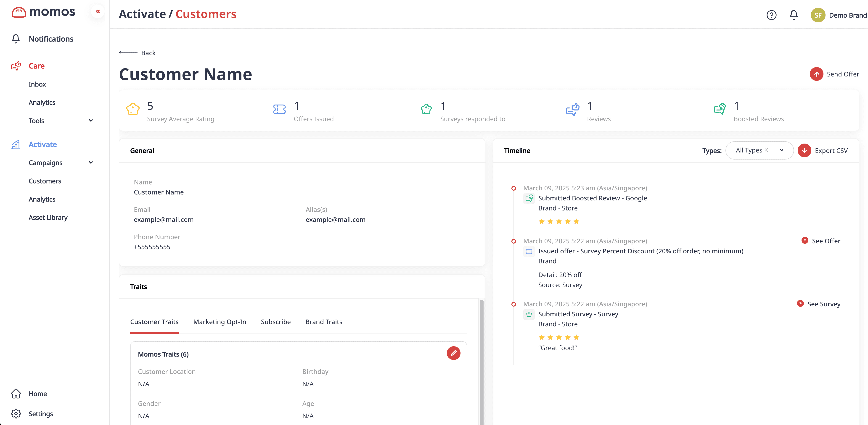Click the notification bell in header
This screenshot has width=868, height=425.
point(794,15)
